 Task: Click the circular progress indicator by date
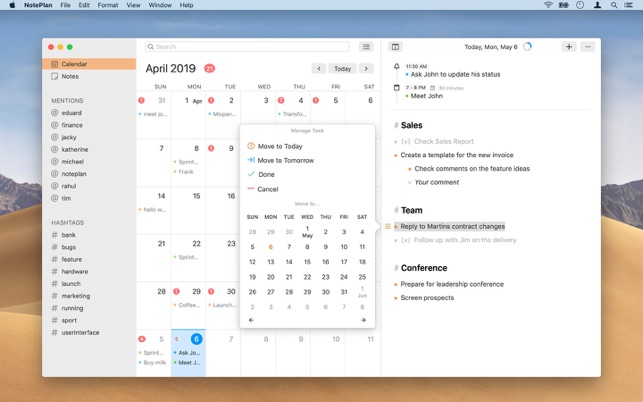point(527,46)
